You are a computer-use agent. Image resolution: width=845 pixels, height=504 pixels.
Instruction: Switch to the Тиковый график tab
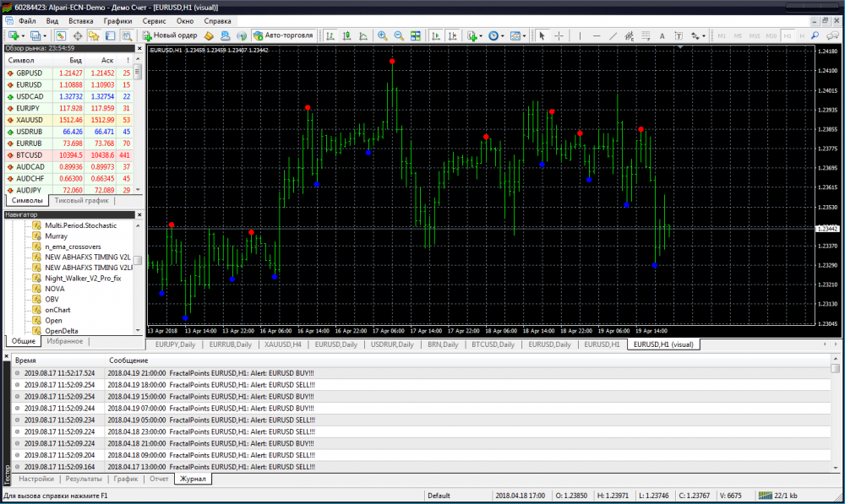tap(81, 200)
